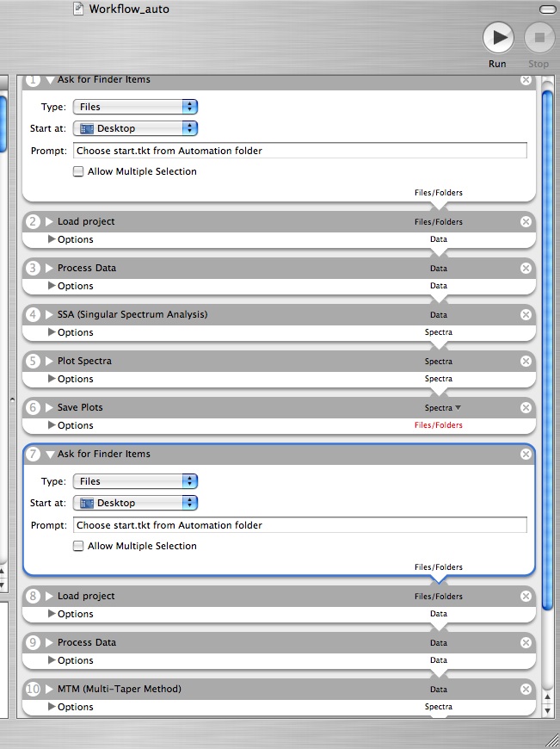Open the Type dropdown in action 1
Screen dimensions: 560x749
135,107
